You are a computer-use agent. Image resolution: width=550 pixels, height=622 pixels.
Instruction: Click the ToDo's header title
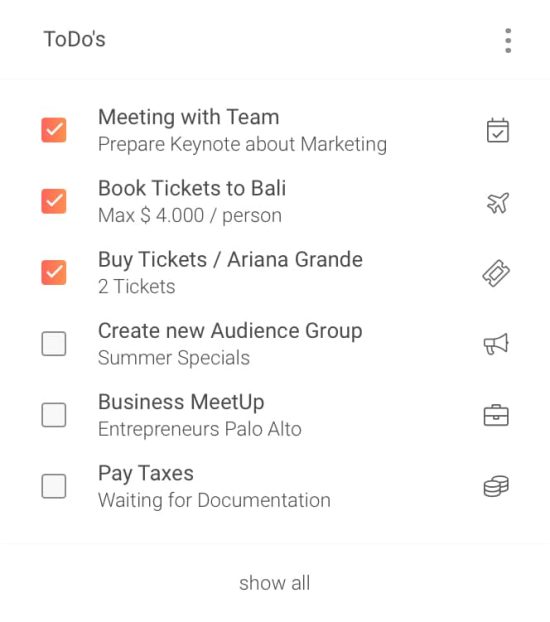pos(75,39)
